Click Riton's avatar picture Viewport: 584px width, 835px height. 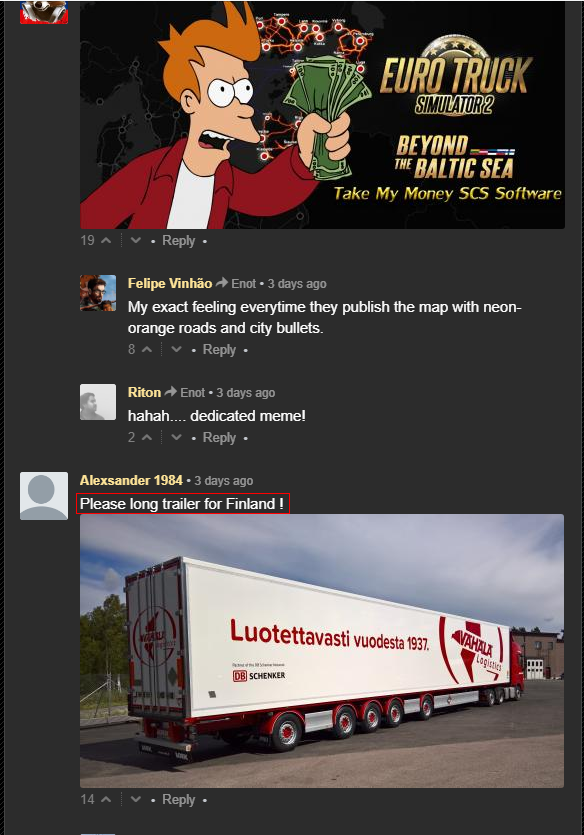[x=98, y=402]
